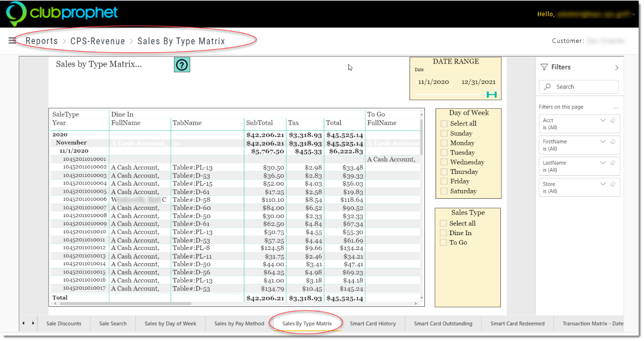Expand the Acct filter card
The height and width of the screenshot is (341, 644).
[x=603, y=121]
